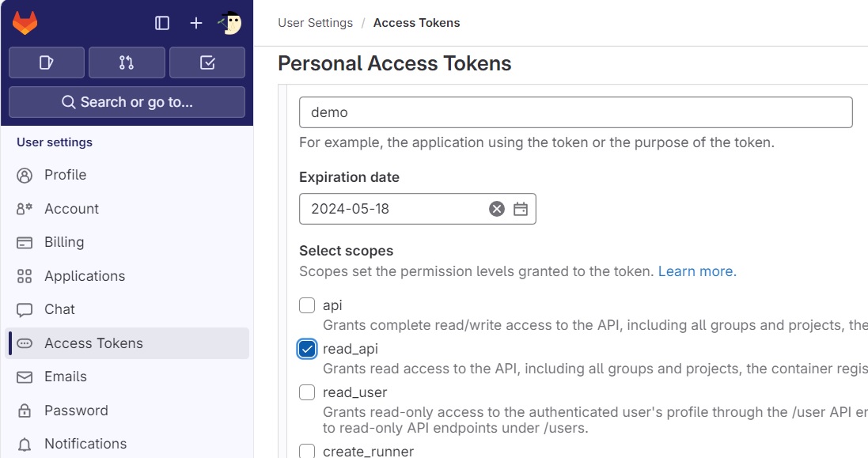Open the user avatar menu
The image size is (868, 458).
pyautogui.click(x=230, y=23)
